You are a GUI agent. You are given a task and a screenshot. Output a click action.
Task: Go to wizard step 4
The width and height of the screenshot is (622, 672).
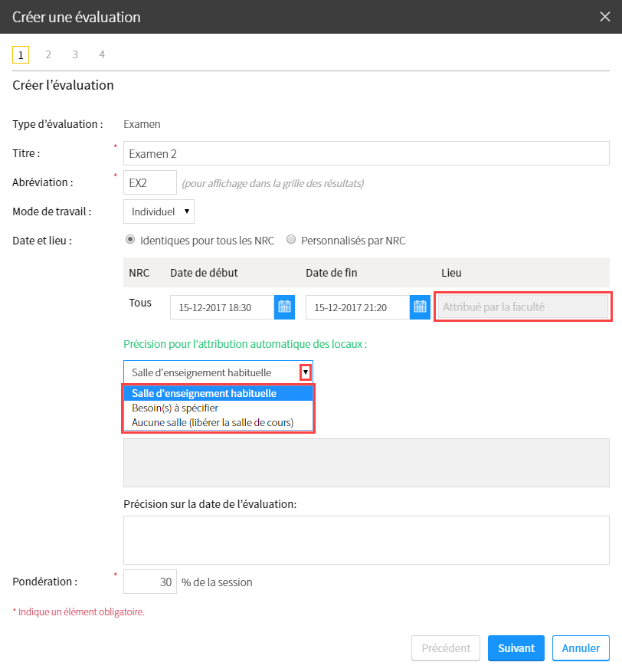click(x=102, y=54)
